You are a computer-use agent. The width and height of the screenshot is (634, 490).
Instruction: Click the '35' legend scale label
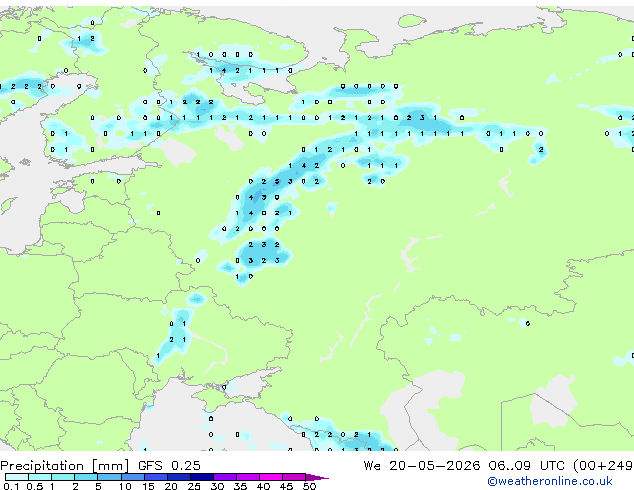pyautogui.click(x=240, y=486)
